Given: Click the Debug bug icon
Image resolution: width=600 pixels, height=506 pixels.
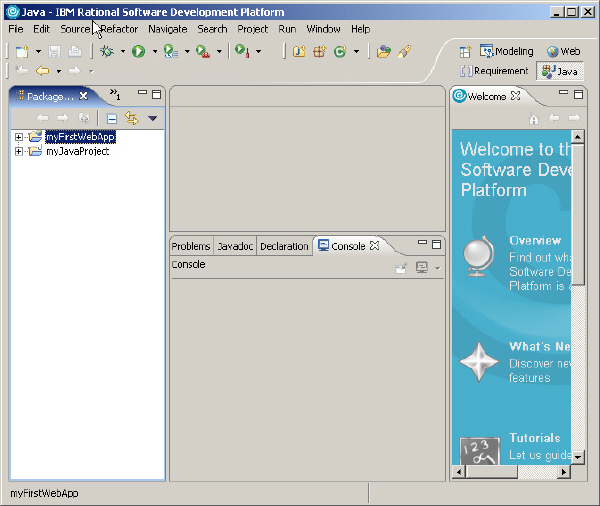Looking at the screenshot, I should click(x=107, y=51).
